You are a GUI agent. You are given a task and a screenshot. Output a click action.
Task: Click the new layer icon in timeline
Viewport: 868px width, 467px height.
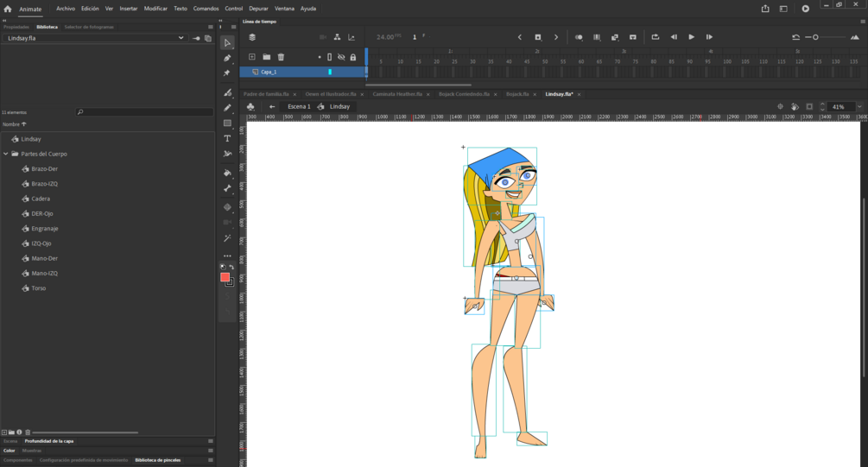click(x=252, y=57)
